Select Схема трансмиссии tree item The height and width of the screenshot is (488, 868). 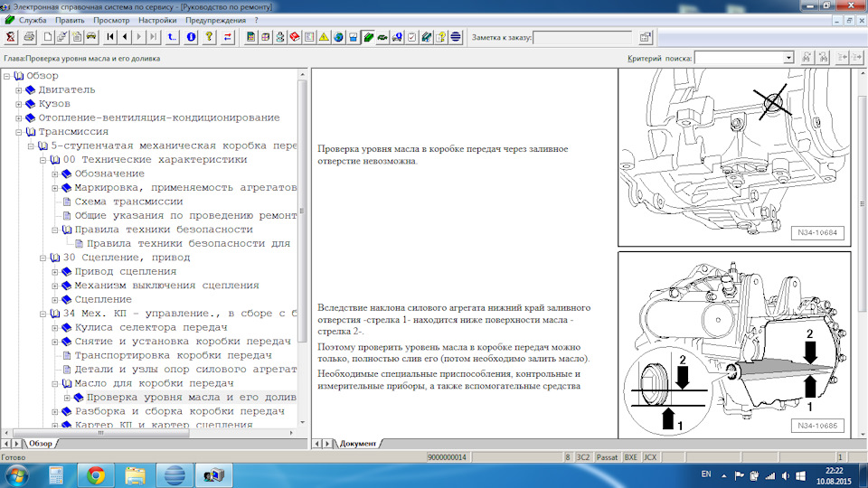(x=128, y=202)
